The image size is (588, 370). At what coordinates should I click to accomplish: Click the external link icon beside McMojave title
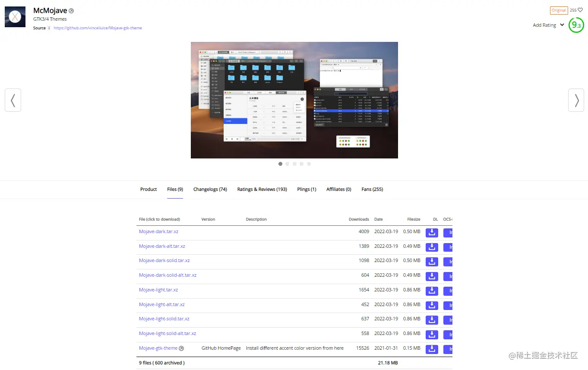pyautogui.click(x=71, y=11)
